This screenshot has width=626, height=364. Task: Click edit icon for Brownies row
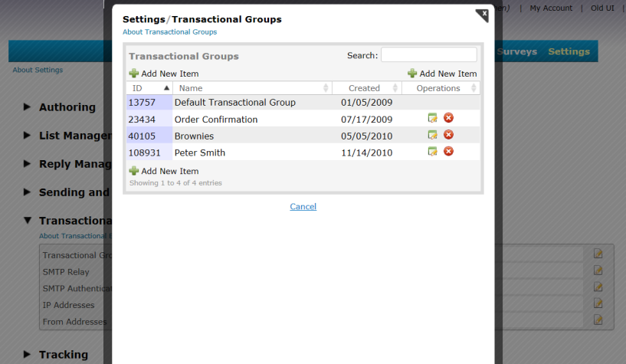[x=433, y=135]
